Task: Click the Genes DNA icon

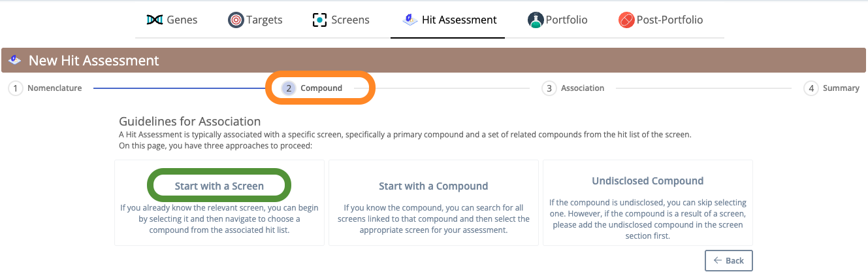Action: click(x=155, y=20)
